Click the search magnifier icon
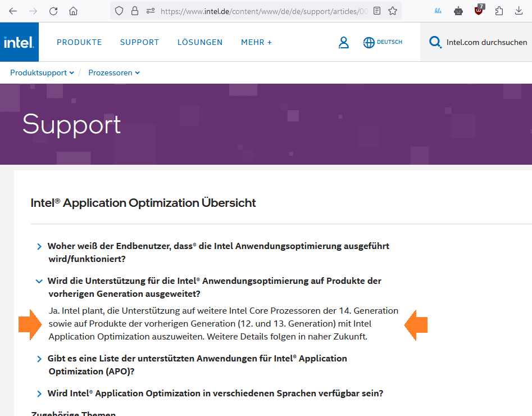The height and width of the screenshot is (416, 532). click(435, 43)
